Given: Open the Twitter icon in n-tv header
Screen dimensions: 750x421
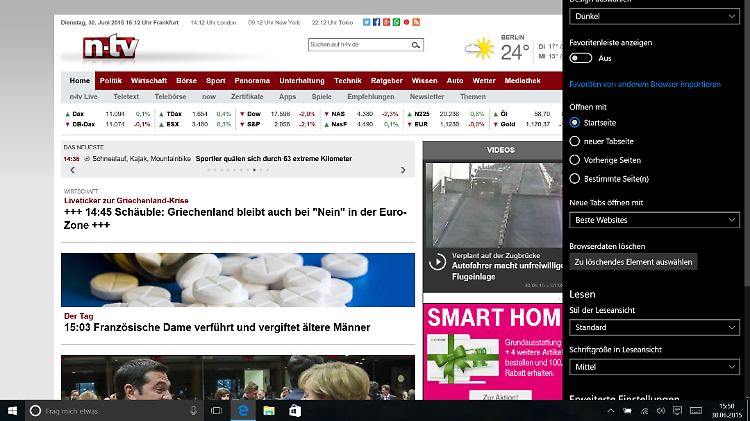Looking at the screenshot, I should tap(366, 22).
